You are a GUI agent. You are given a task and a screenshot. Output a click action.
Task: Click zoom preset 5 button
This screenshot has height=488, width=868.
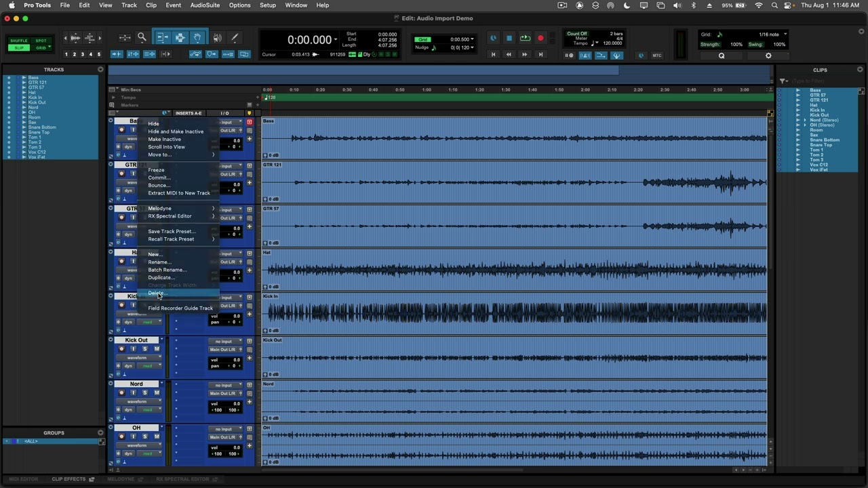click(99, 54)
